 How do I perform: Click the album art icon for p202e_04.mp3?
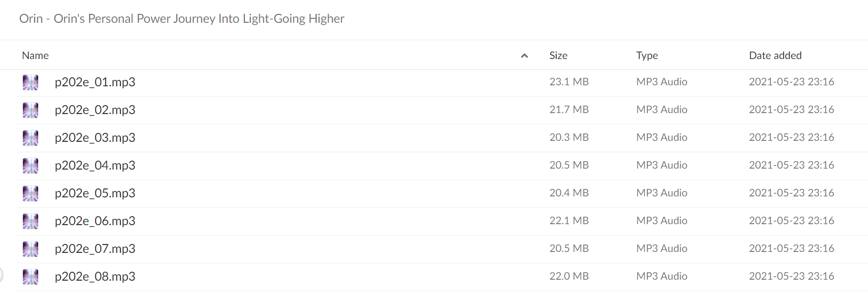(30, 166)
